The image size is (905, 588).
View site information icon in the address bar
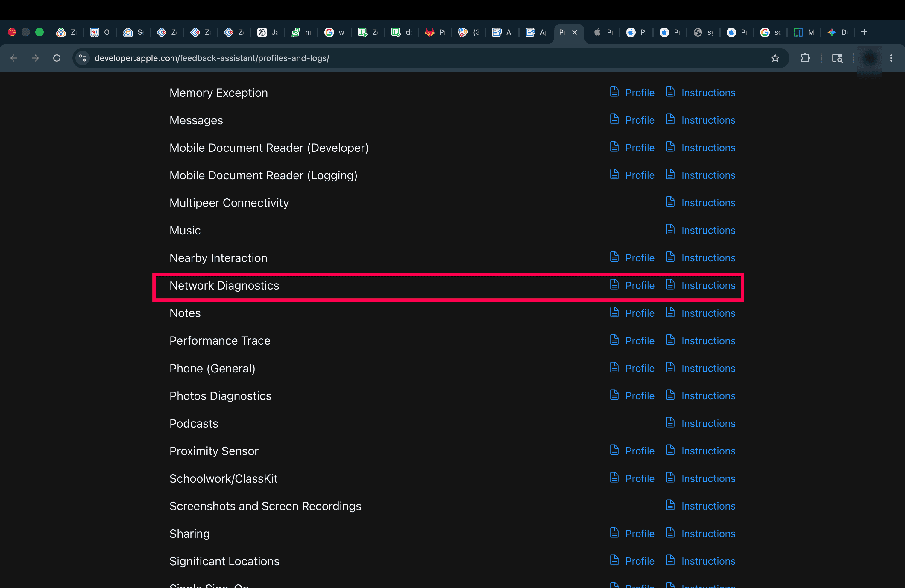pyautogui.click(x=83, y=58)
